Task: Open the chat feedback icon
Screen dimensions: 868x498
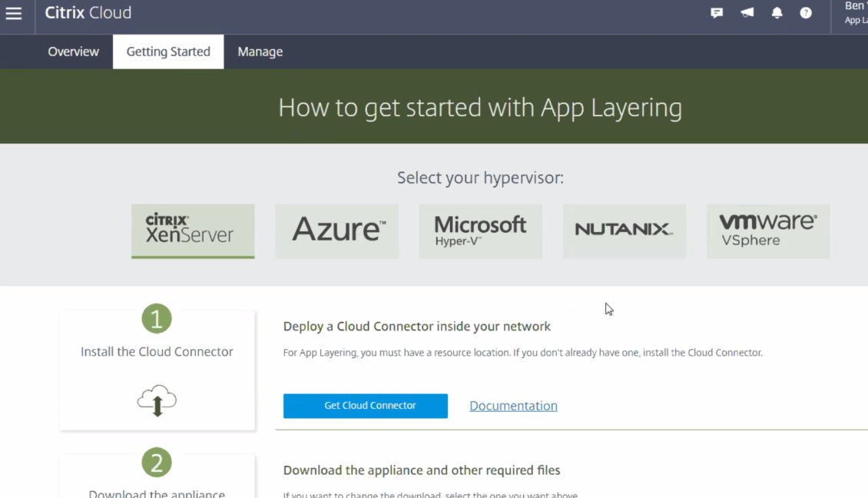Action: pos(717,13)
